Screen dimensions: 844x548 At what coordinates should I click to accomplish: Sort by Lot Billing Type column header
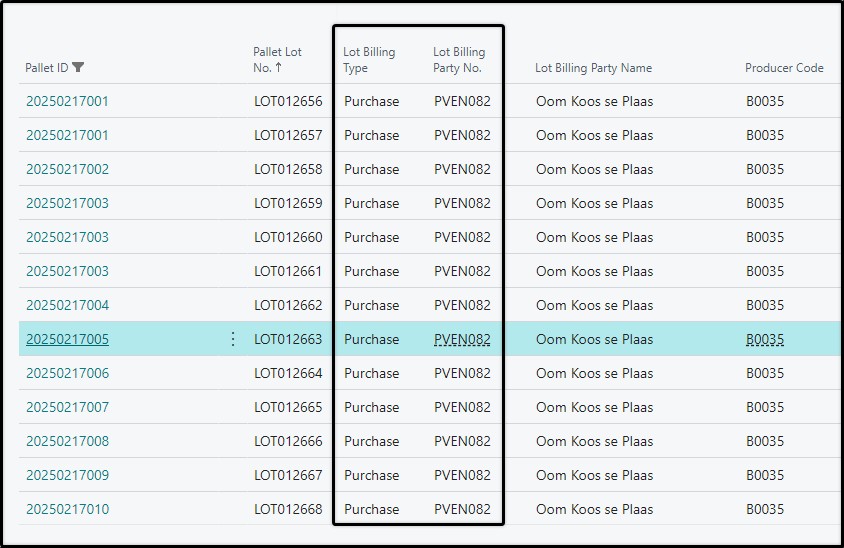click(369, 60)
